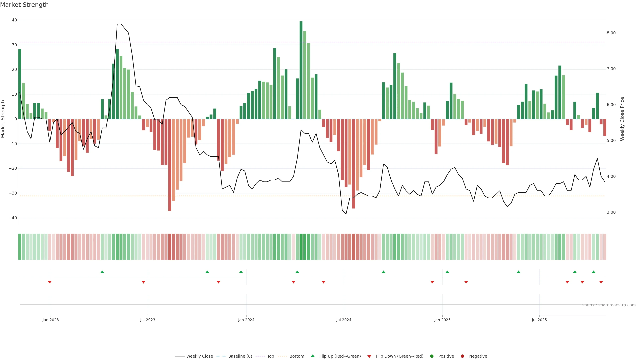This screenshot has width=644, height=362.
Task: Click the source: sharemaestro.com text
Action: click(609, 305)
